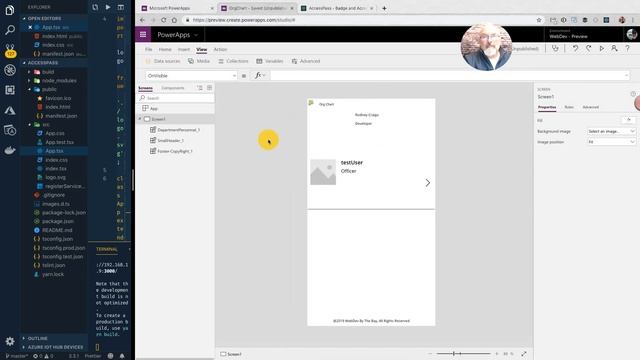Image resolution: width=640 pixels, height=360 pixels.
Task: Open Azure icon in VS Code activity bar
Action: click(10, 110)
